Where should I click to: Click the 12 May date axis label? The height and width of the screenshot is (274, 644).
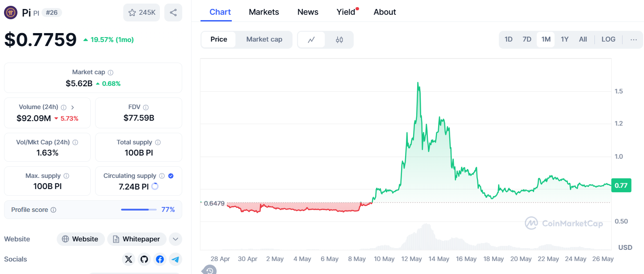412,259
